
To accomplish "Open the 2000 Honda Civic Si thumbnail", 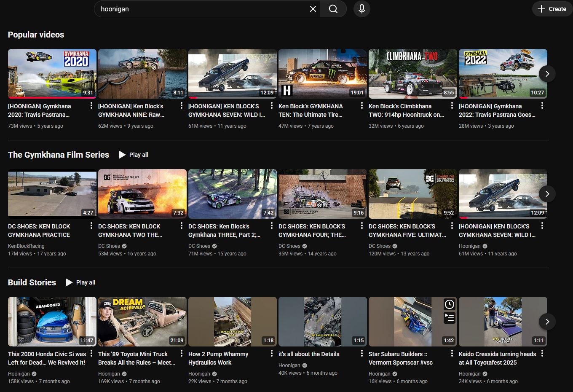I will 52,322.
